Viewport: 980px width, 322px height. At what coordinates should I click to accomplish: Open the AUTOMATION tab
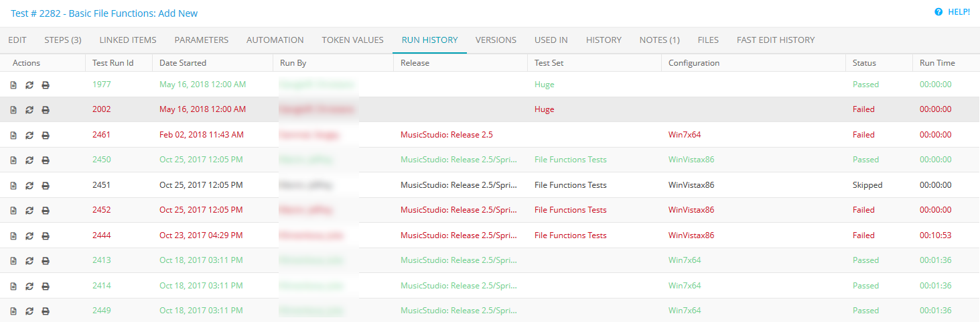(x=275, y=40)
